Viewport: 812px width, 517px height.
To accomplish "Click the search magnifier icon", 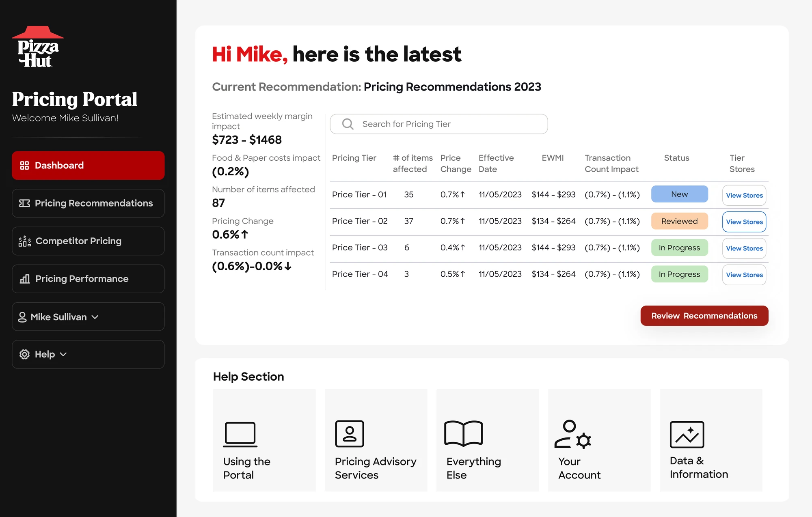I will pos(348,124).
